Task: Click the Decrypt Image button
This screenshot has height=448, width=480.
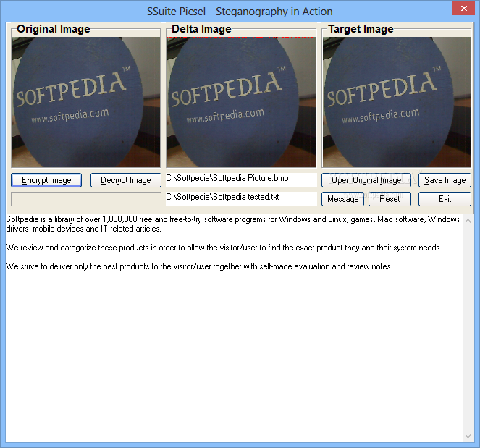Action: pyautogui.click(x=126, y=180)
